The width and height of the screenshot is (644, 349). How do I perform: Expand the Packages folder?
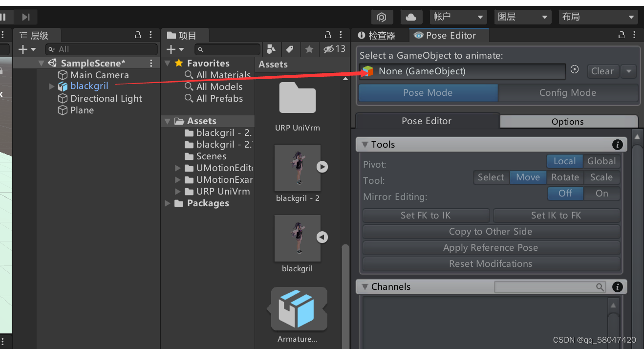click(168, 203)
